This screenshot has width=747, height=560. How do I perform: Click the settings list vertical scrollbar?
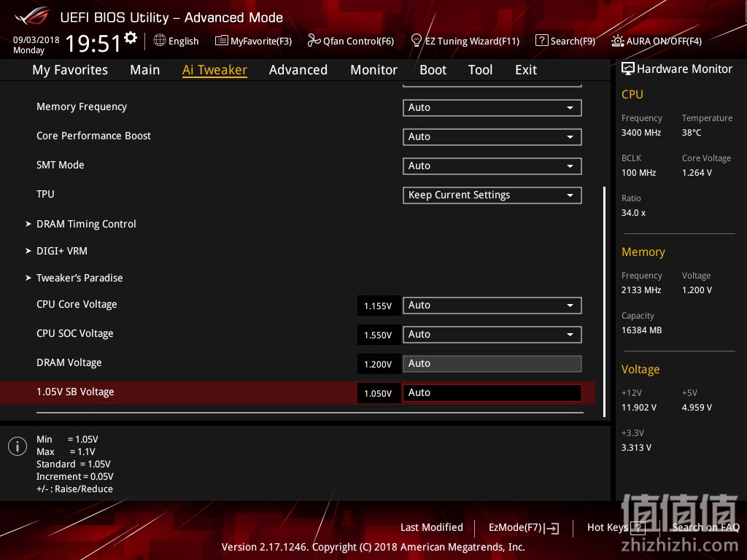tap(605, 301)
